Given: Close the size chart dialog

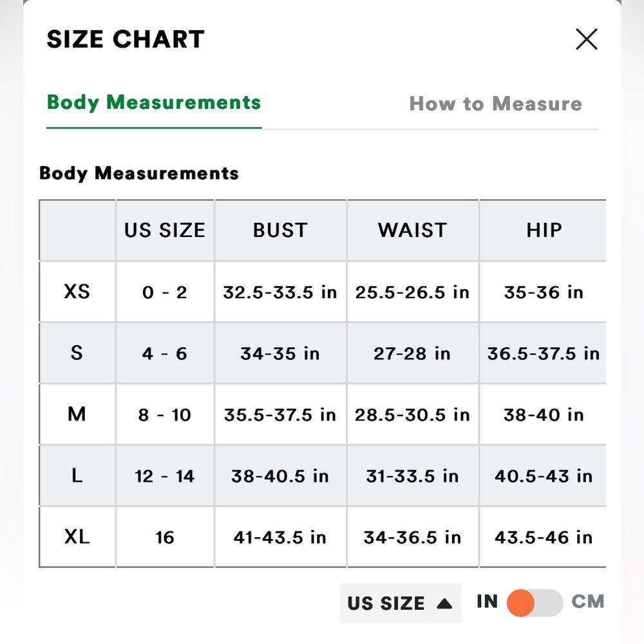Looking at the screenshot, I should (587, 39).
